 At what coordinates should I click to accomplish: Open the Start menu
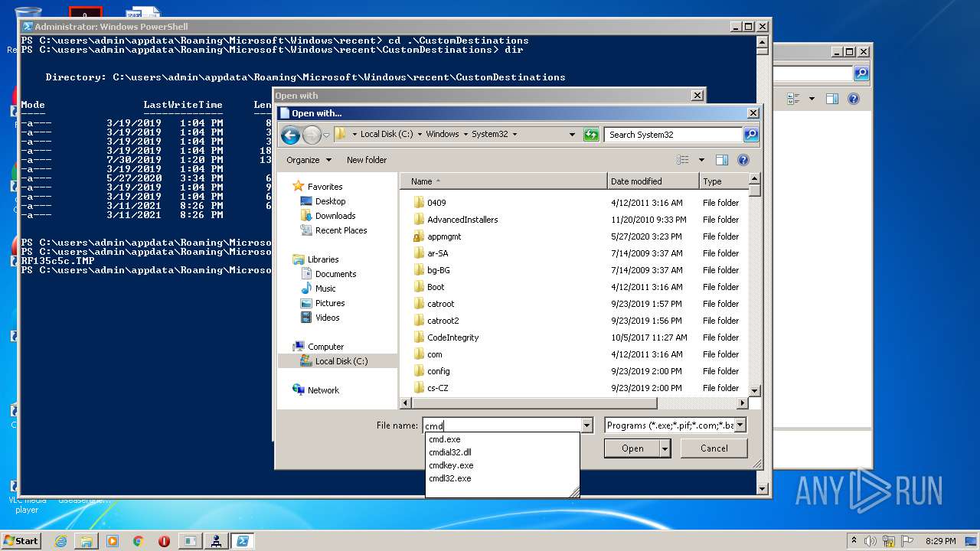click(x=21, y=541)
